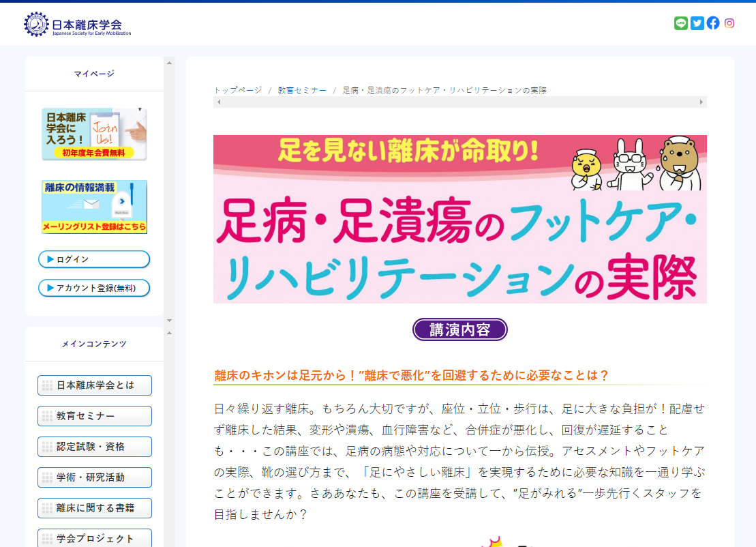Open the 日本離床学会とは menu item
This screenshot has width=756, height=547.
pyautogui.click(x=95, y=385)
